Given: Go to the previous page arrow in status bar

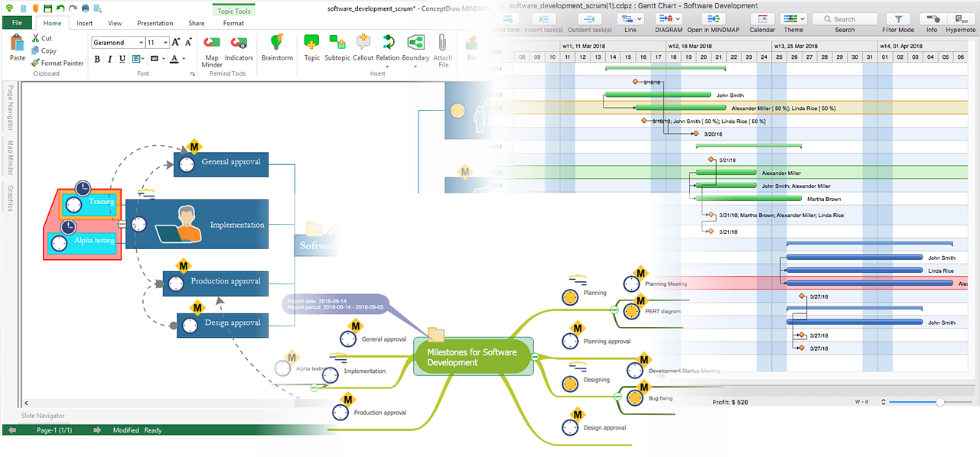Looking at the screenshot, I should pyautogui.click(x=11, y=430).
